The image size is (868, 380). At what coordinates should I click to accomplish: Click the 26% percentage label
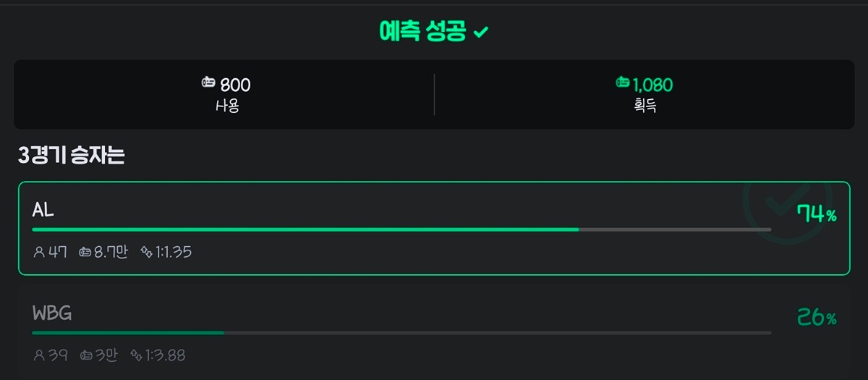[x=817, y=317]
